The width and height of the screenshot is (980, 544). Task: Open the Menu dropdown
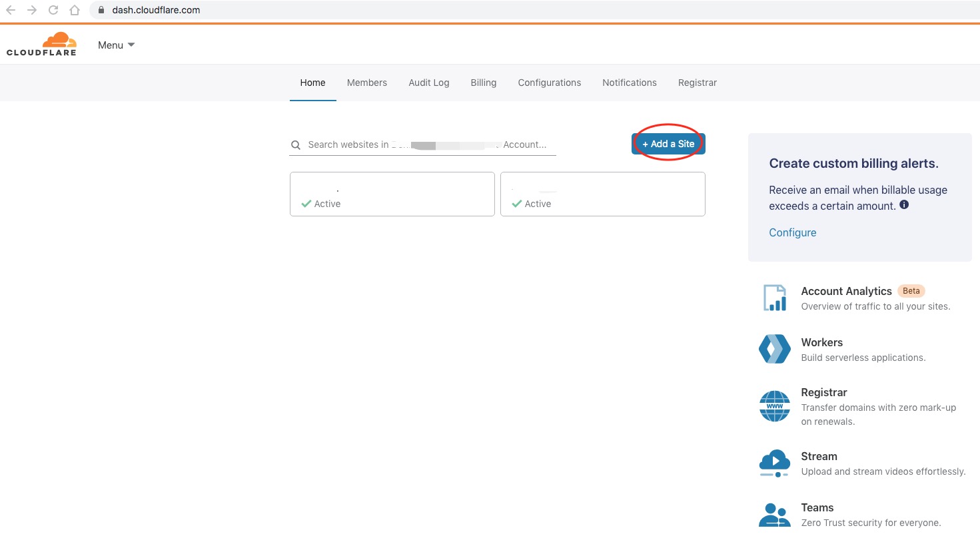[x=116, y=45]
